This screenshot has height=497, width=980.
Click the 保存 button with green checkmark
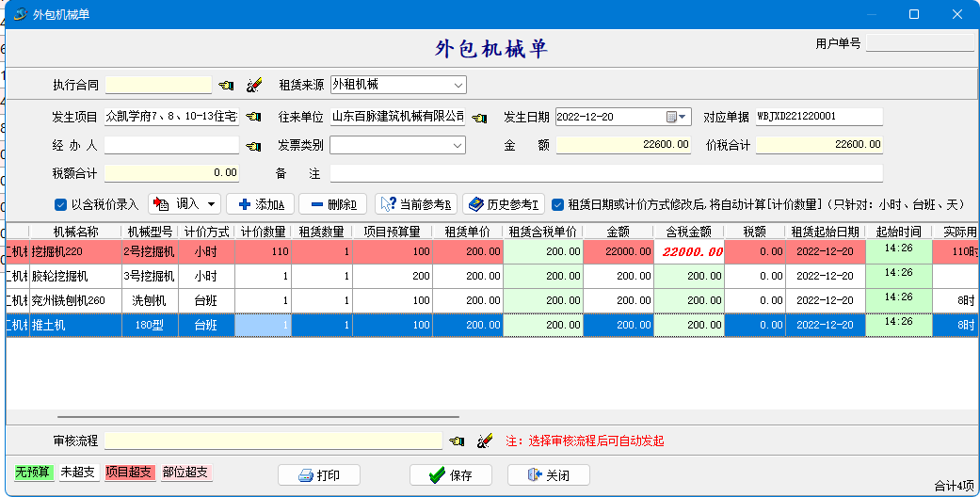point(449,475)
